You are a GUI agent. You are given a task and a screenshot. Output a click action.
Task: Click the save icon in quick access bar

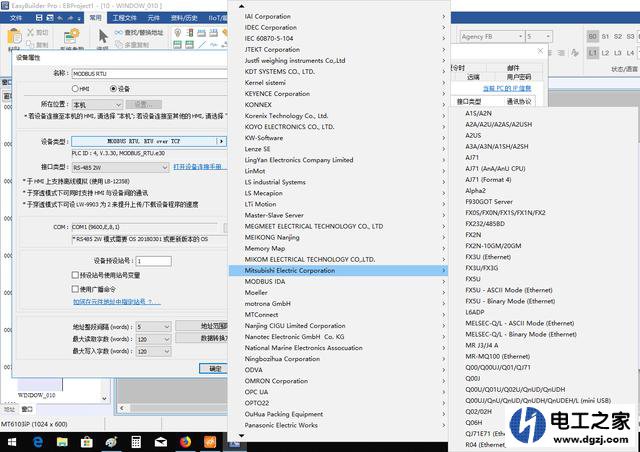pos(39,18)
